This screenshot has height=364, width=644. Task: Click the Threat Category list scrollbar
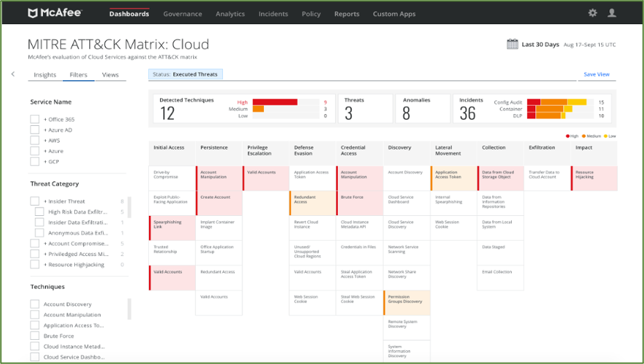(129, 207)
